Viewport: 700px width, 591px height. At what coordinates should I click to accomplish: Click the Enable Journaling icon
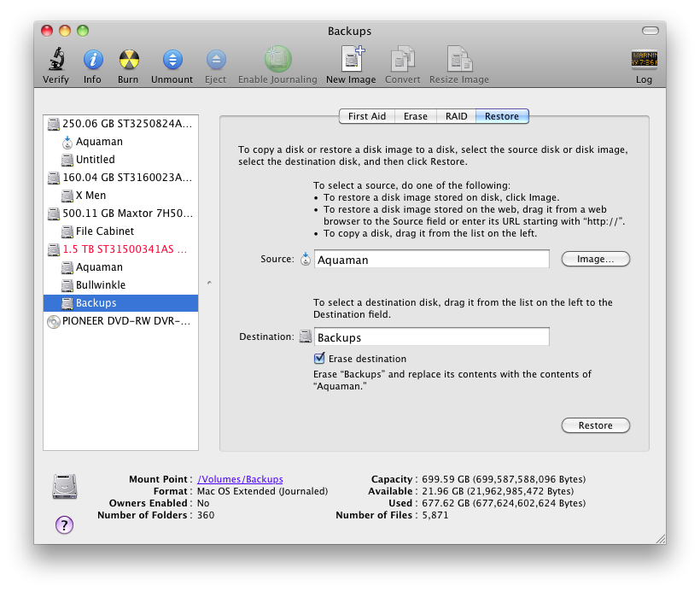pyautogui.click(x=277, y=59)
